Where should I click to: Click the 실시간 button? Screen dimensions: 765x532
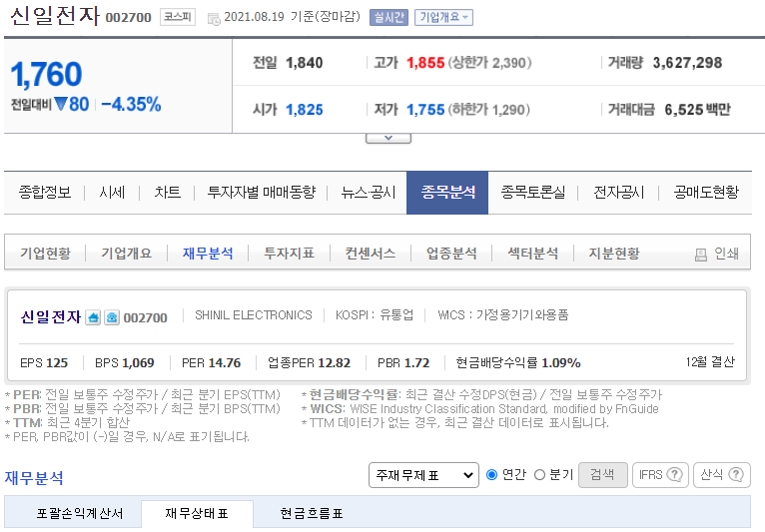point(388,18)
